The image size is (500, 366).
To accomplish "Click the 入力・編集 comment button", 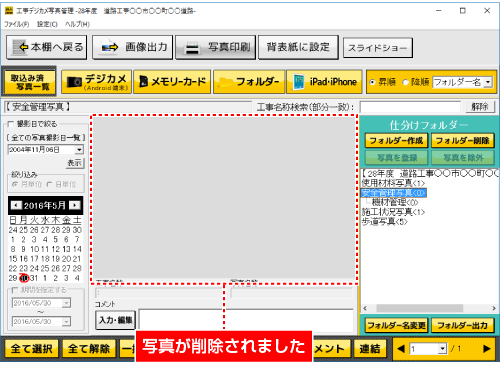I will pos(115,320).
